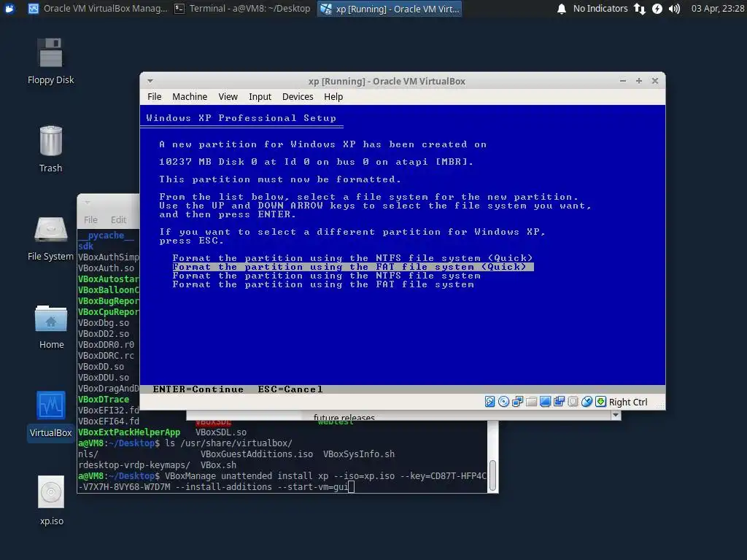Image resolution: width=747 pixels, height=560 pixels.
Task: Click the display monitor status icon
Action: click(545, 402)
